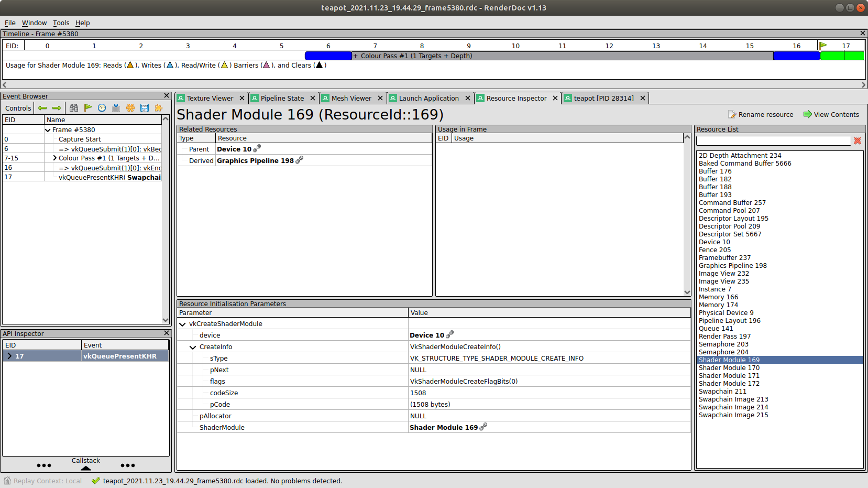Expand the Colour Pass #1 event group
This screenshot has width=868, height=488.
pyautogui.click(x=54, y=158)
